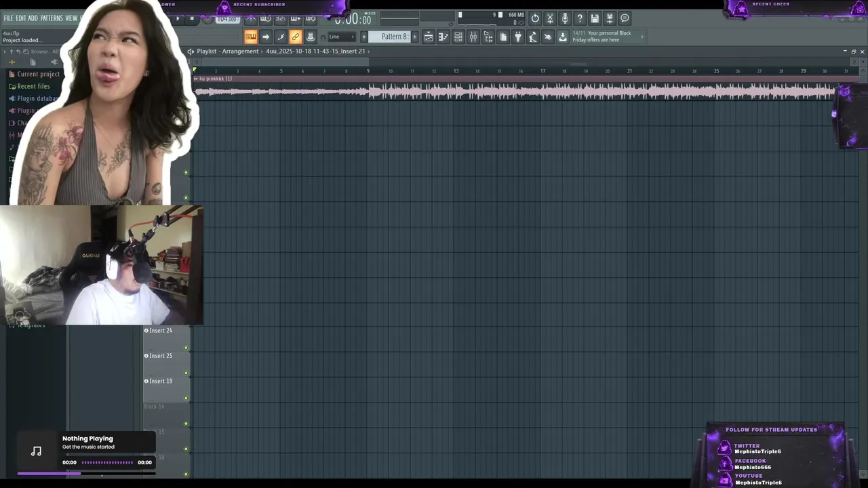868x488 pixels.
Task: Click the main time display
Action: 353,19
